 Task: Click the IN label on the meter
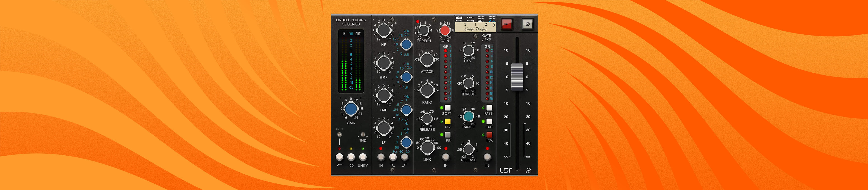click(344, 34)
